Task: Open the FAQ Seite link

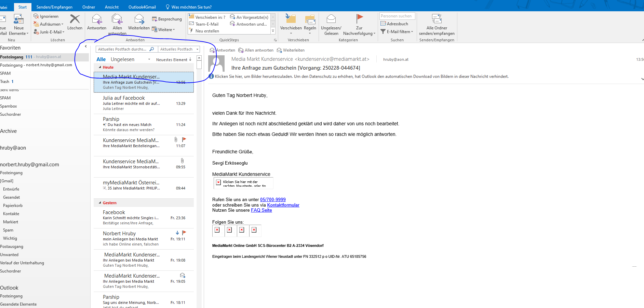Action: pyautogui.click(x=261, y=210)
